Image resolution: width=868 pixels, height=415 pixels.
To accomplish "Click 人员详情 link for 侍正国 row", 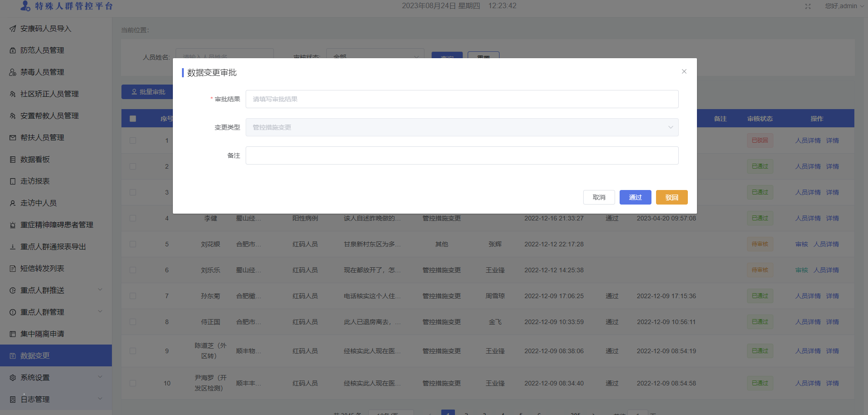I will pos(808,322).
